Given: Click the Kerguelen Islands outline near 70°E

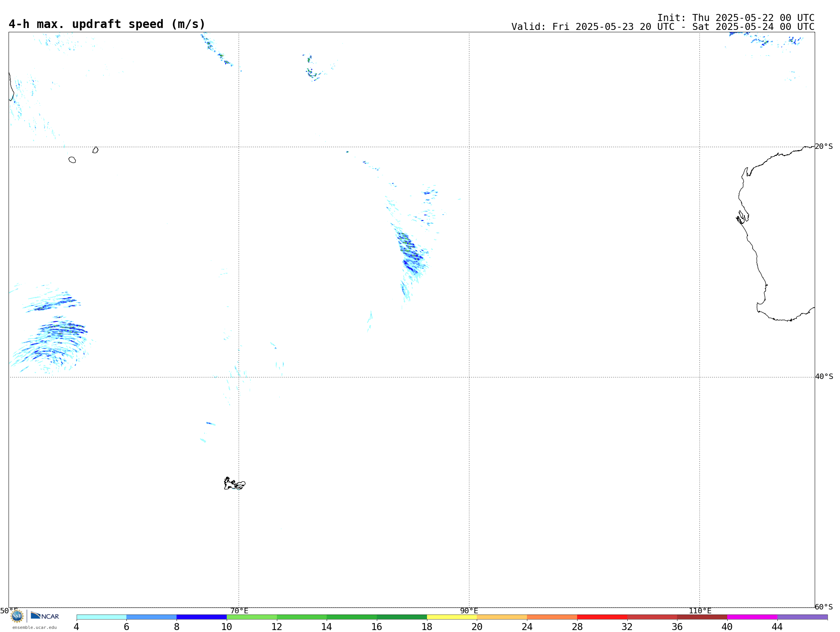Looking at the screenshot, I should coord(234,484).
